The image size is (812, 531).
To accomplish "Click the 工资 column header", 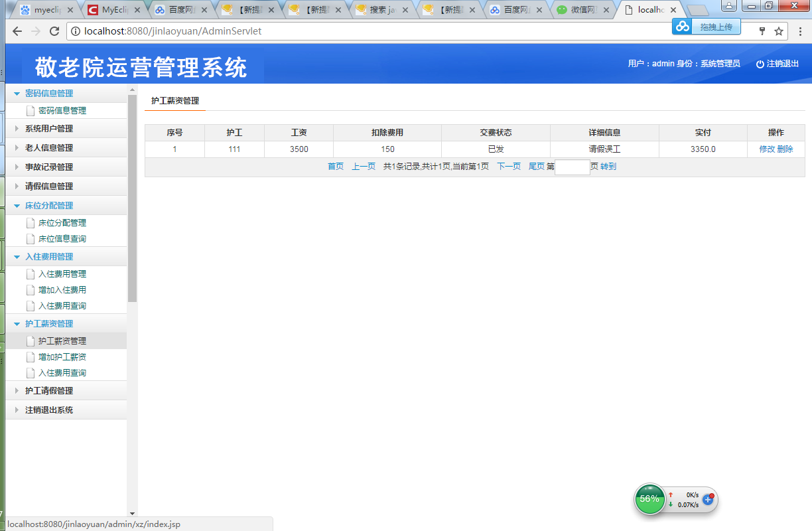I will coord(299,133).
